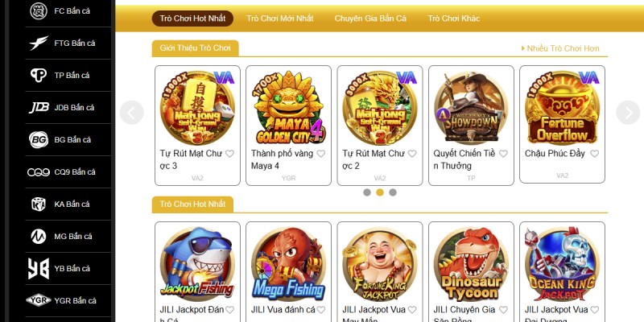644x322 pixels.
Task: Expand Nhiều Trò Chơi Hơn link
Action: (560, 48)
